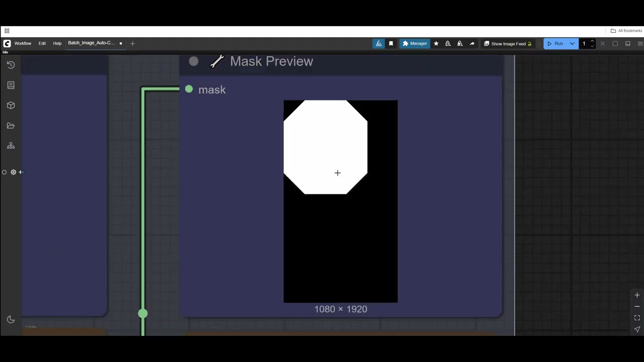The height and width of the screenshot is (362, 644).
Task: Open the Help menu
Action: (57, 43)
